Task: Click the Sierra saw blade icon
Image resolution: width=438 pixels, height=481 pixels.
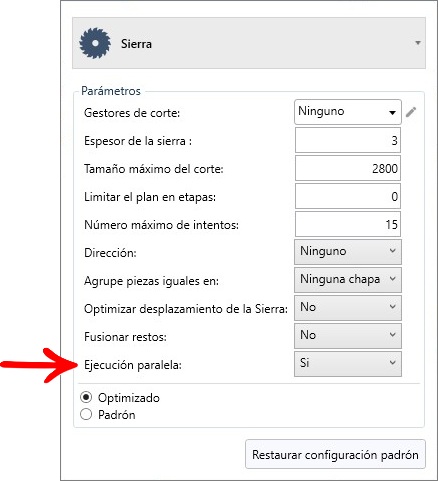Action: click(x=95, y=43)
